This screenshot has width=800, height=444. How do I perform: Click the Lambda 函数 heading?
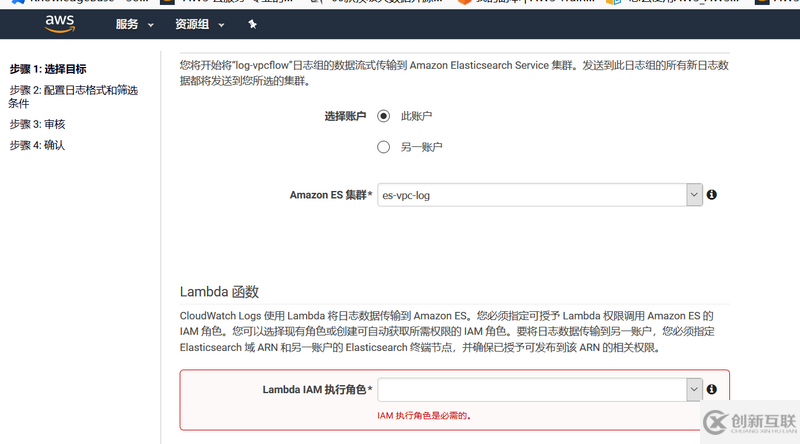click(219, 291)
